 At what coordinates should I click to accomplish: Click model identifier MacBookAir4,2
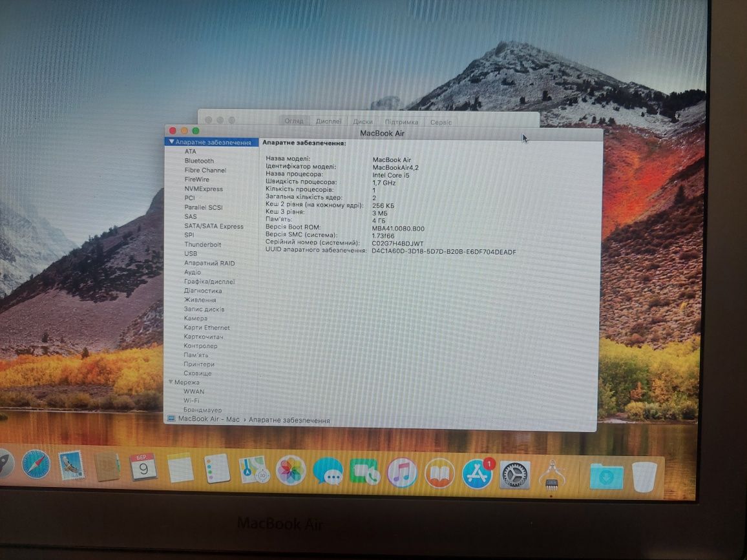[395, 167]
